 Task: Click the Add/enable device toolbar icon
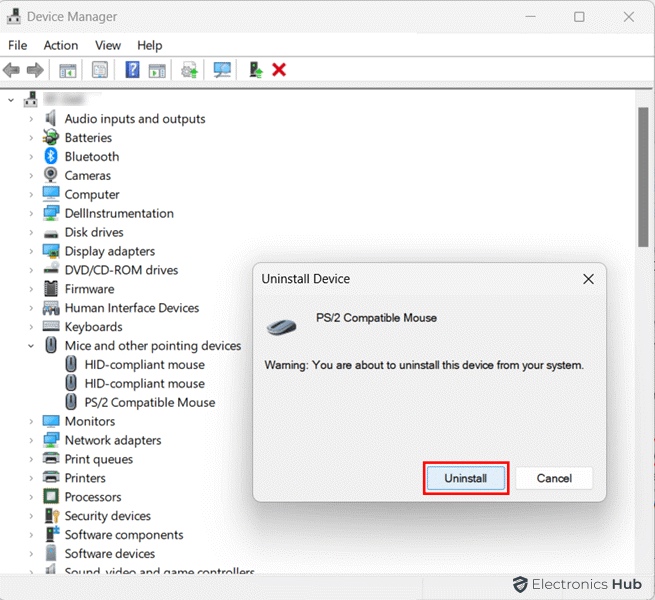click(x=255, y=70)
